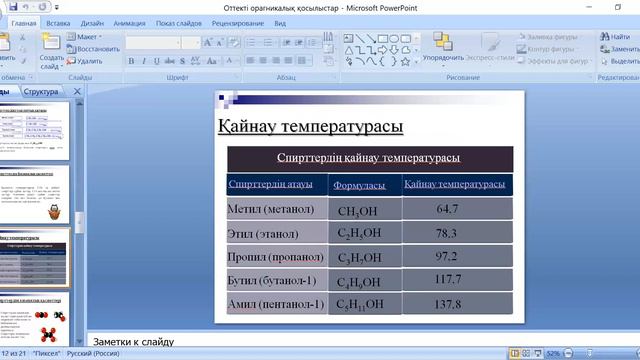640x360 pixels.
Task: Click the Восстановить reset slide button
Action: tap(93, 49)
